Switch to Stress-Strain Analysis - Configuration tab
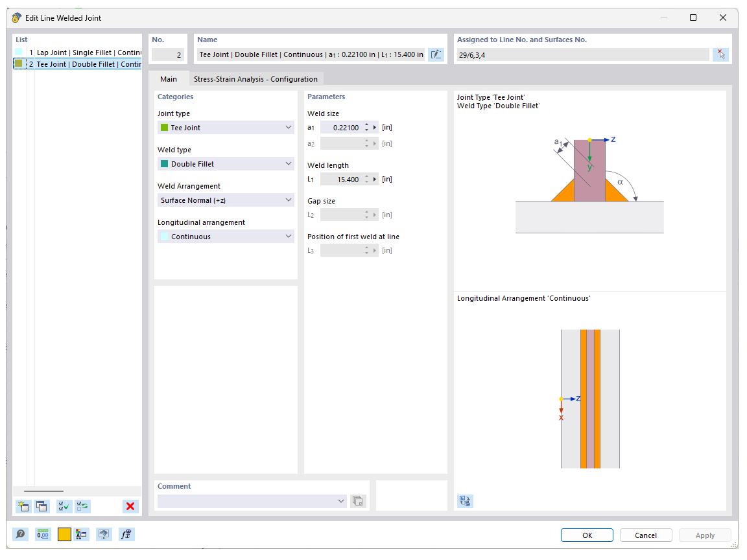 tap(256, 78)
